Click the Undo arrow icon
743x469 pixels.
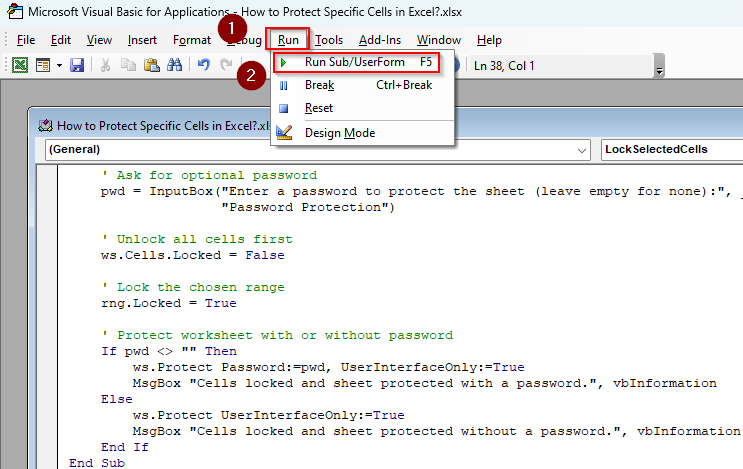[x=203, y=65]
